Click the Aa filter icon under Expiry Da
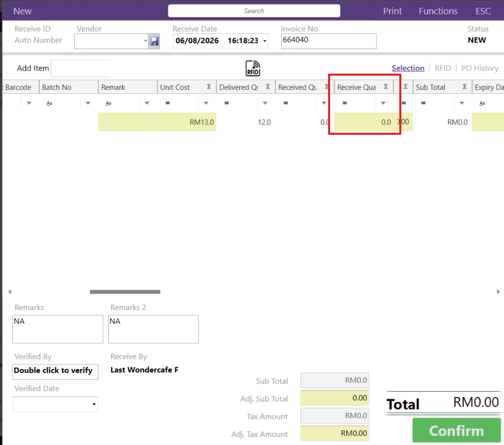504x445 pixels. click(482, 103)
